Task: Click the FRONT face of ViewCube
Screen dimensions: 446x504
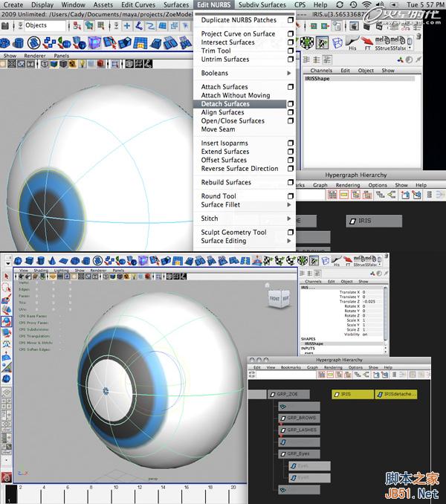Action: point(275,299)
